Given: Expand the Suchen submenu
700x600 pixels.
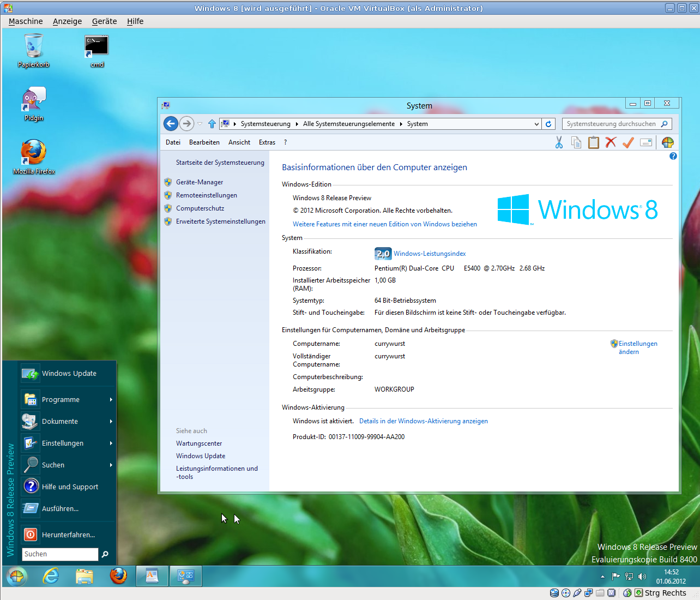Looking at the screenshot, I should click(x=68, y=465).
